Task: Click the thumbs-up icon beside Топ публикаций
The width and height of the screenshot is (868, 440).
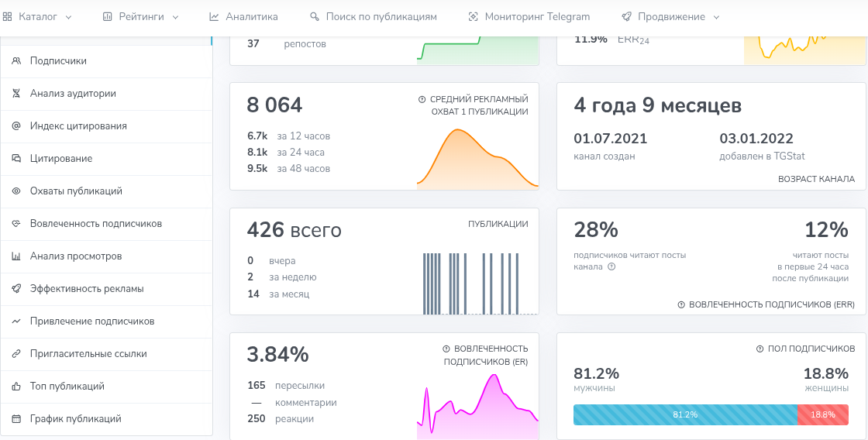Action: point(16,387)
